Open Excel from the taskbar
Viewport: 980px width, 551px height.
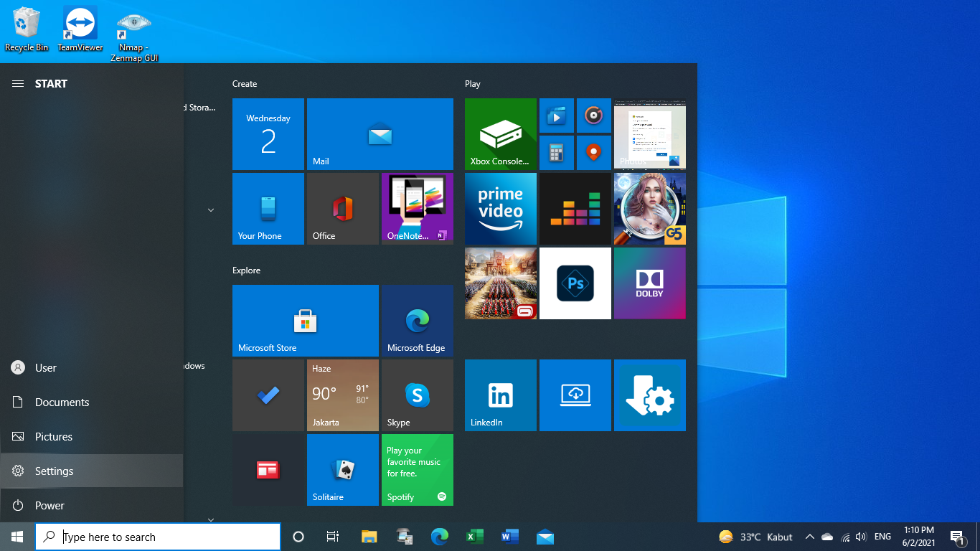coord(475,536)
